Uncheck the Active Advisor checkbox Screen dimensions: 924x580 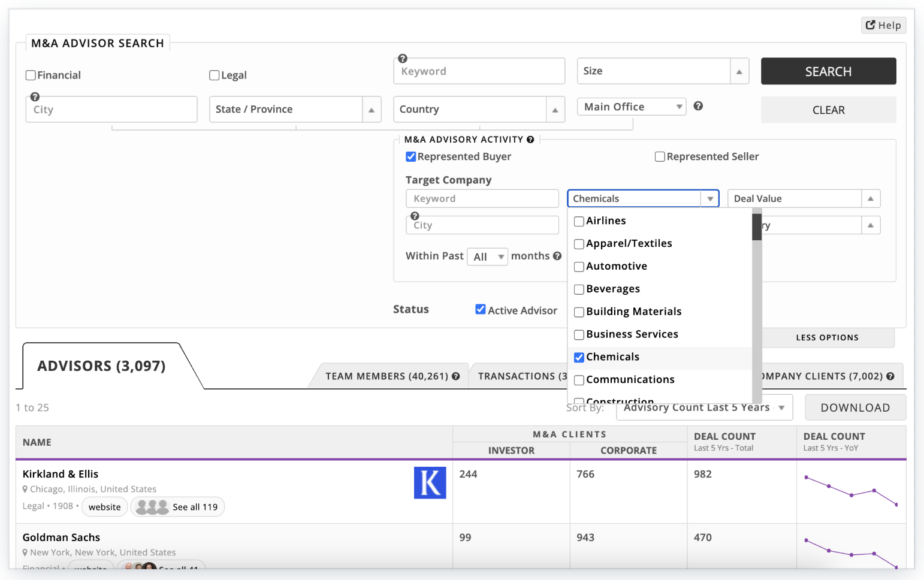pyautogui.click(x=481, y=310)
